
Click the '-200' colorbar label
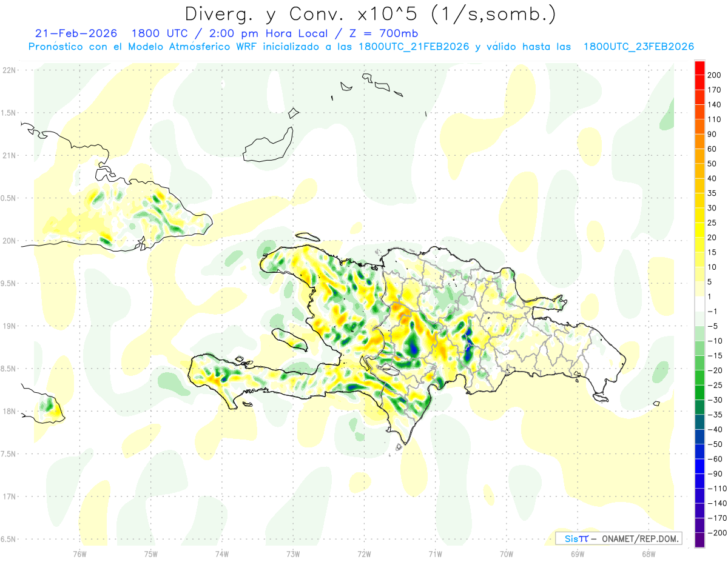(x=718, y=533)
